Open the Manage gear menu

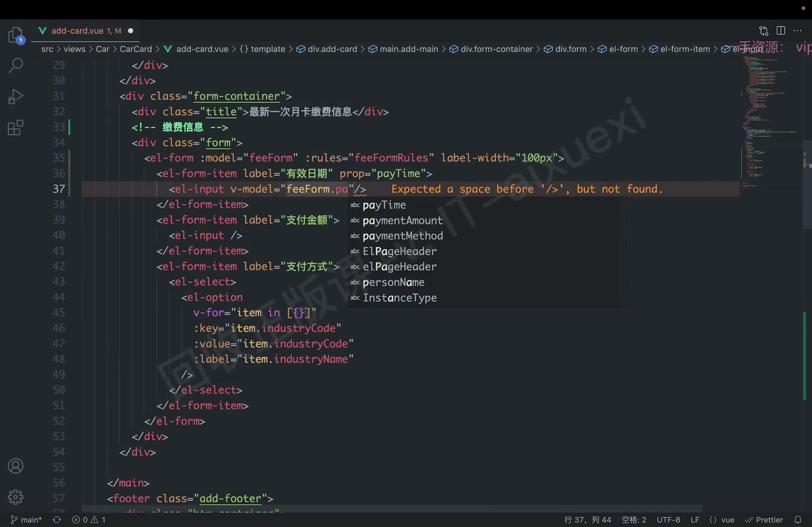(x=16, y=497)
